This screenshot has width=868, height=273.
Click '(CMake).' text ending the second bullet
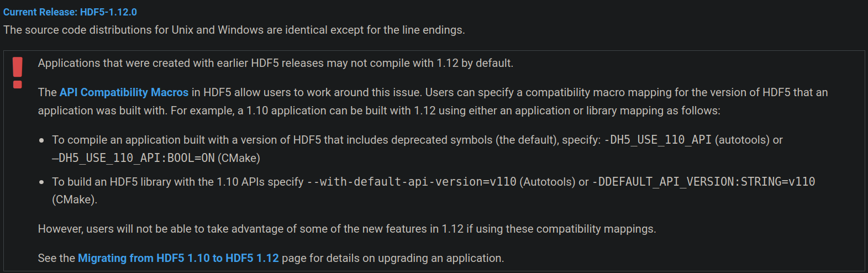(x=75, y=200)
